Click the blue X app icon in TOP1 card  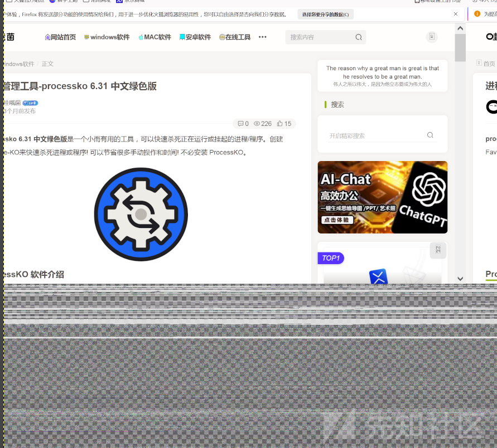click(378, 276)
